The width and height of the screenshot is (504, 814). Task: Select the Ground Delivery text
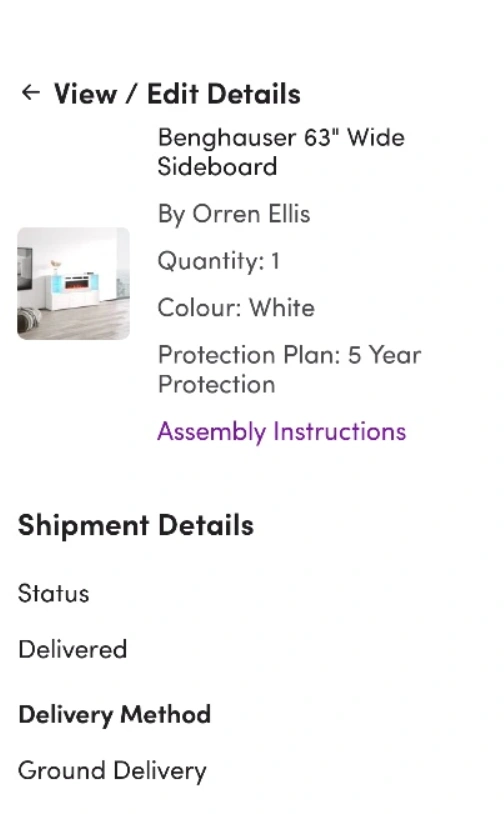point(112,771)
